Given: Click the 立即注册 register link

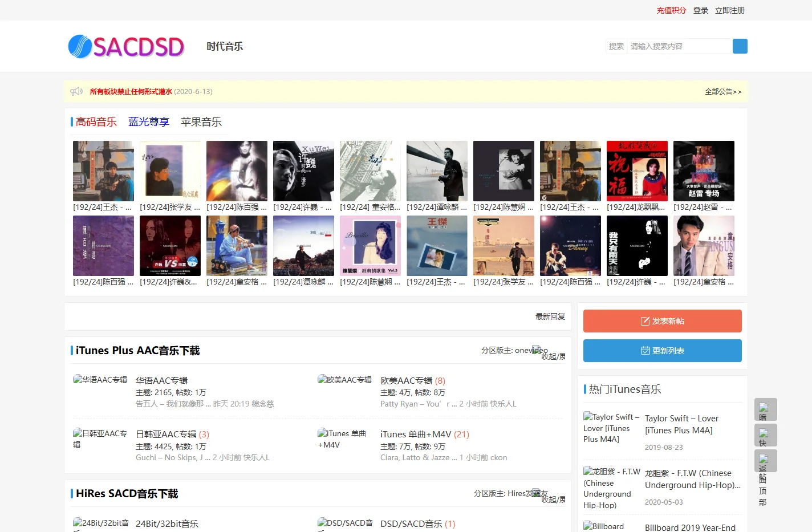Looking at the screenshot, I should (x=730, y=10).
